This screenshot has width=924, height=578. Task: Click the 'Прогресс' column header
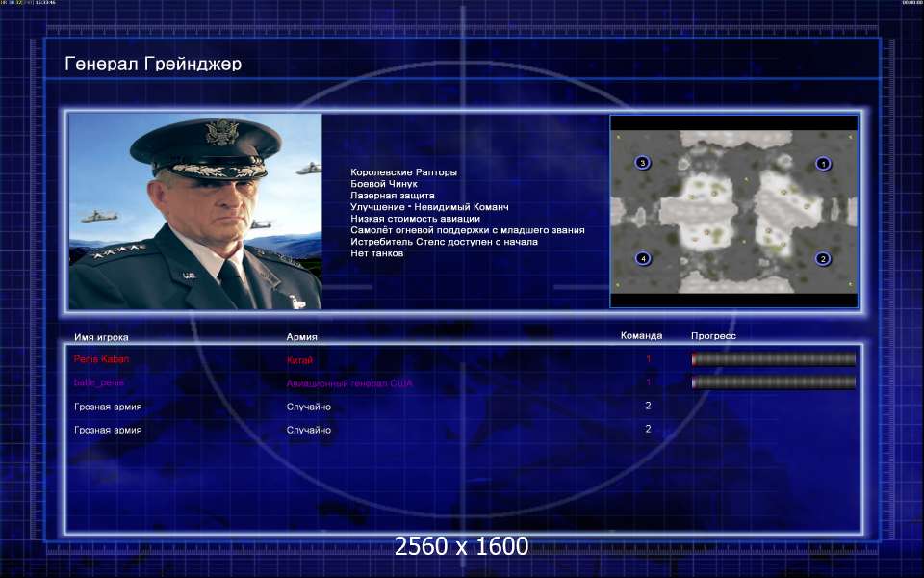pos(713,335)
